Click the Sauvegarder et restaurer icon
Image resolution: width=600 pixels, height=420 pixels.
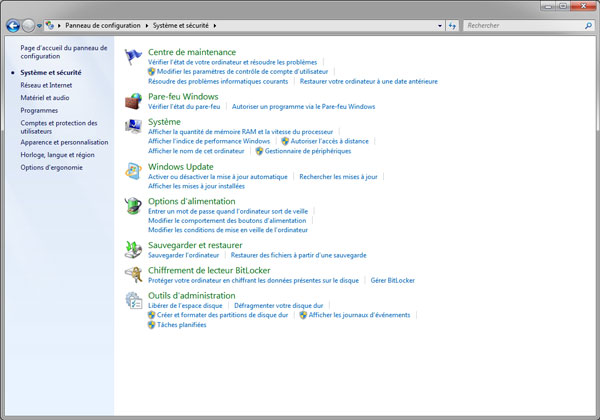pos(133,249)
